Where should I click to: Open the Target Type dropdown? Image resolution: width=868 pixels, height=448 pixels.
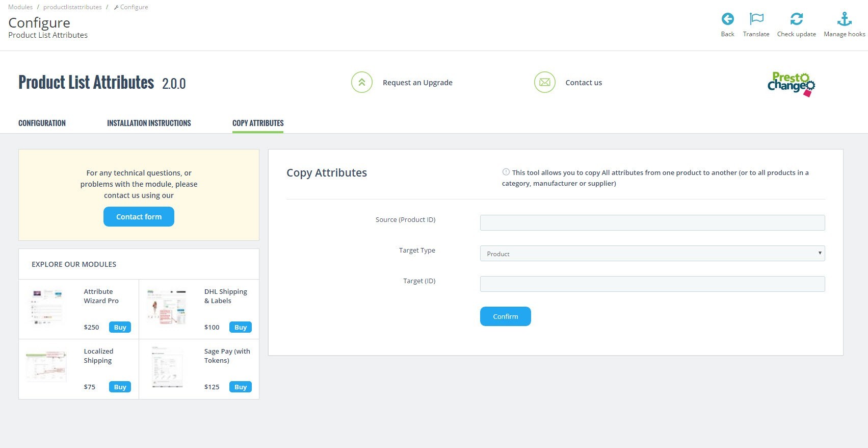[652, 254]
